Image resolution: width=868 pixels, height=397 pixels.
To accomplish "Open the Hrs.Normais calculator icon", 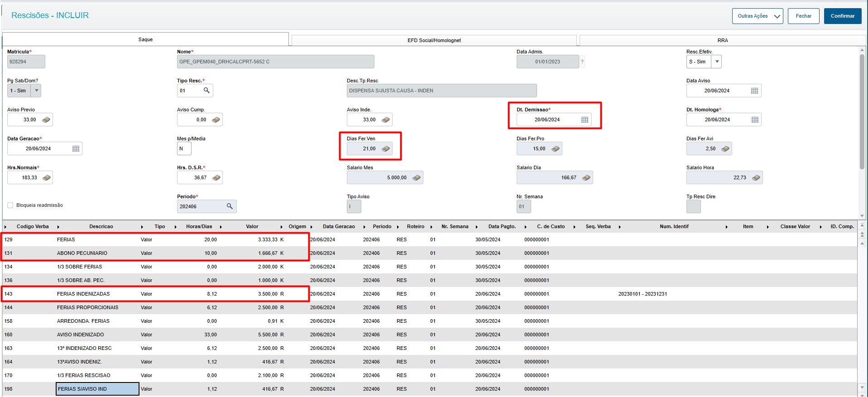I will [46, 178].
